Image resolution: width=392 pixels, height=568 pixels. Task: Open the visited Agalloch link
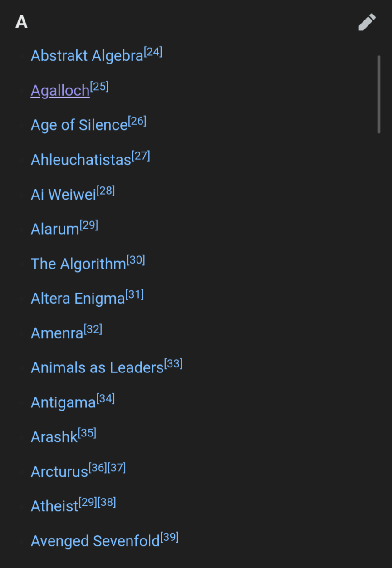[60, 91]
